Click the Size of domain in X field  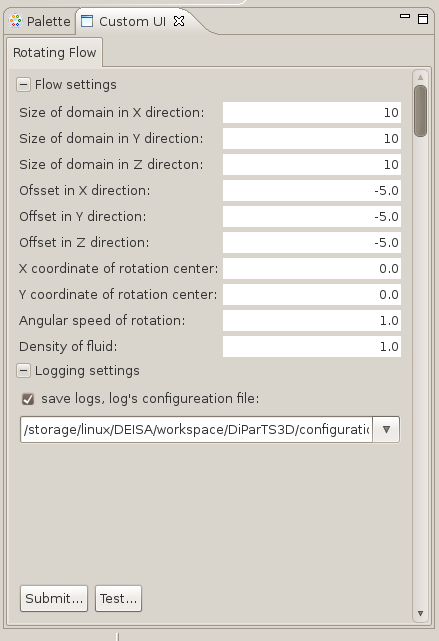(311, 112)
